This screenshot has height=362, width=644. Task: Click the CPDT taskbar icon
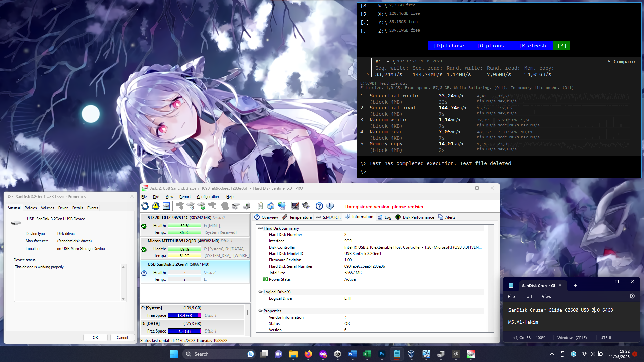(455, 354)
